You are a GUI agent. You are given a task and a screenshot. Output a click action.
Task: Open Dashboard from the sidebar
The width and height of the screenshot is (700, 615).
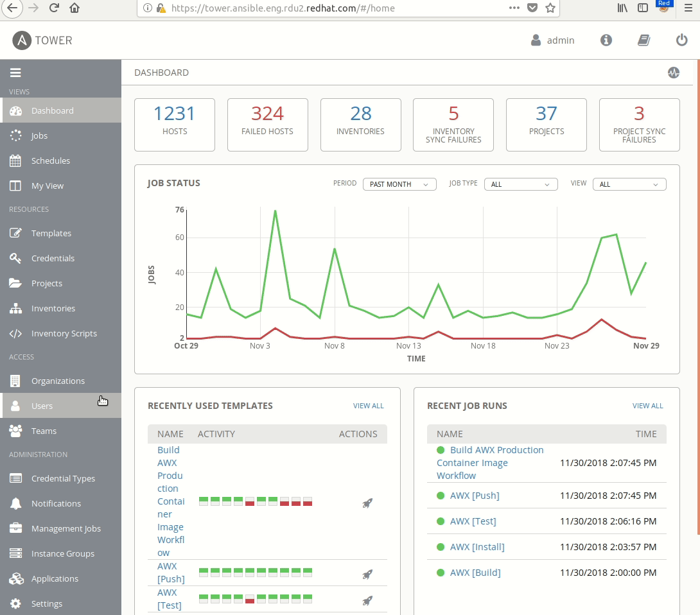(x=62, y=110)
